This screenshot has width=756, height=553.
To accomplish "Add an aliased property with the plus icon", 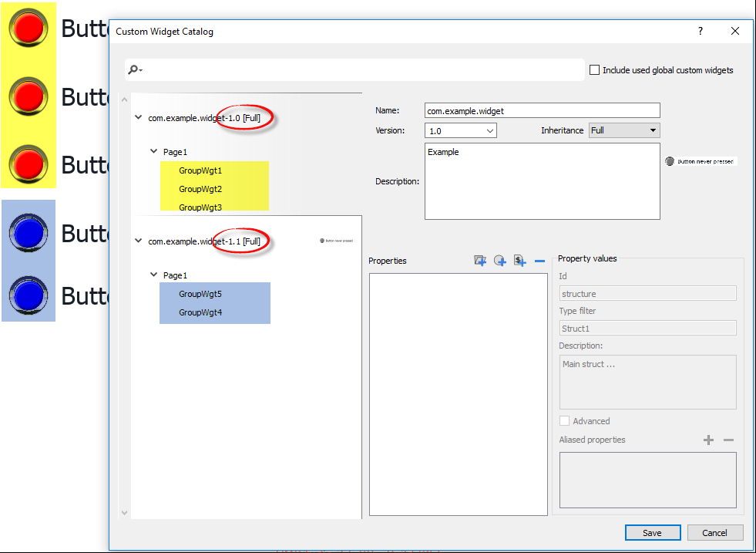I will [x=708, y=440].
